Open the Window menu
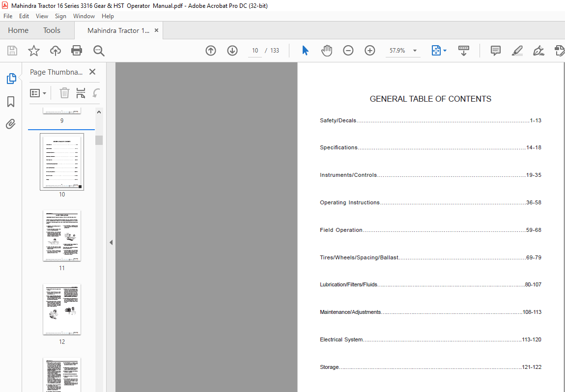 [x=84, y=16]
